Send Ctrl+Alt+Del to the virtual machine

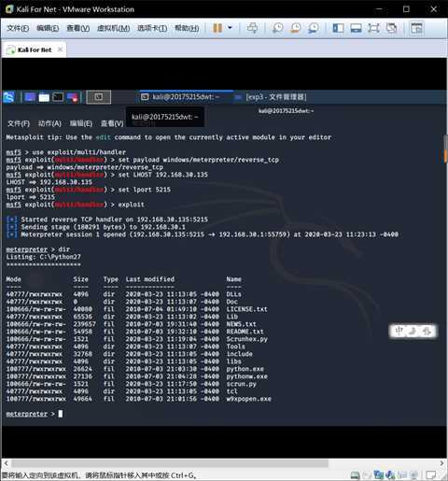coord(252,28)
